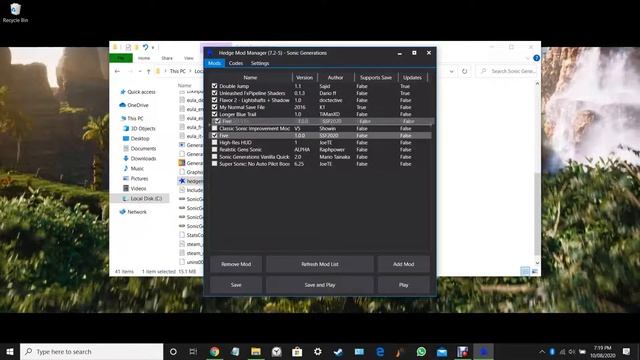Switch to the Codes tab
Screen dimensions: 640x360
(x=236, y=63)
